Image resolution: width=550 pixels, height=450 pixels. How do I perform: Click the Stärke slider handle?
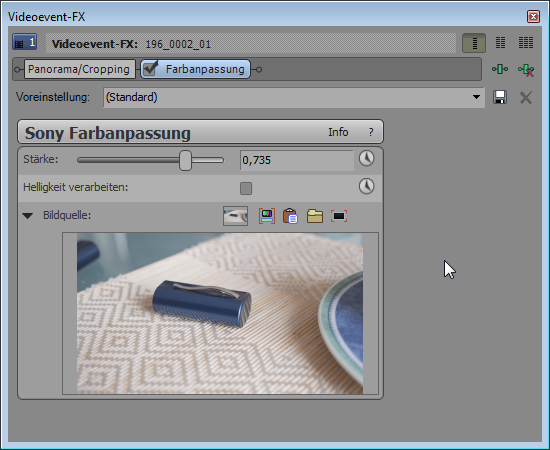(185, 160)
